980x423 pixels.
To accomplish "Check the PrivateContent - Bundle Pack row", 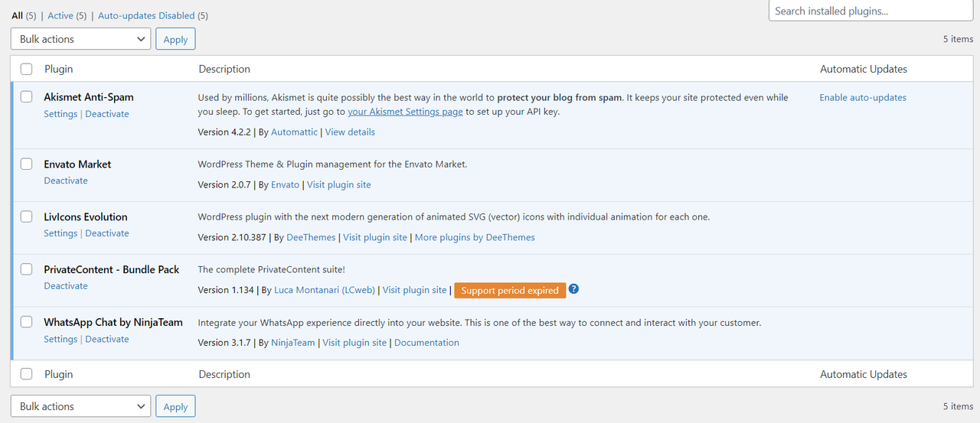I will (x=27, y=269).
